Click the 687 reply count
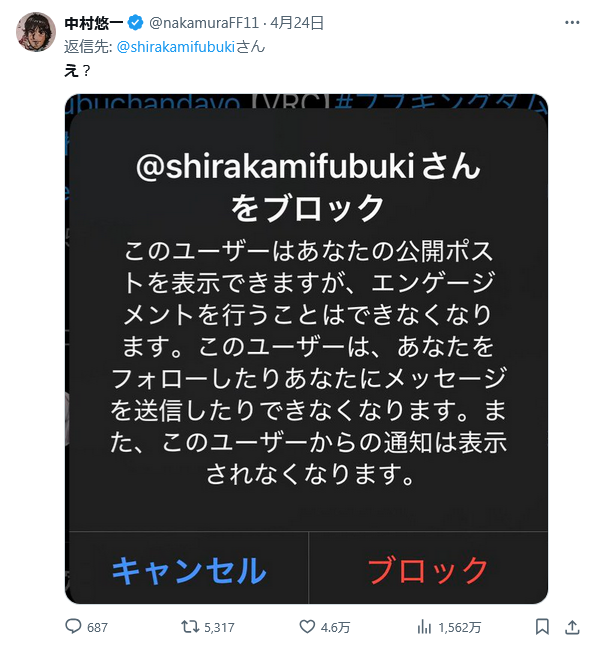This screenshot has width=598, height=649. pyautogui.click(x=97, y=627)
